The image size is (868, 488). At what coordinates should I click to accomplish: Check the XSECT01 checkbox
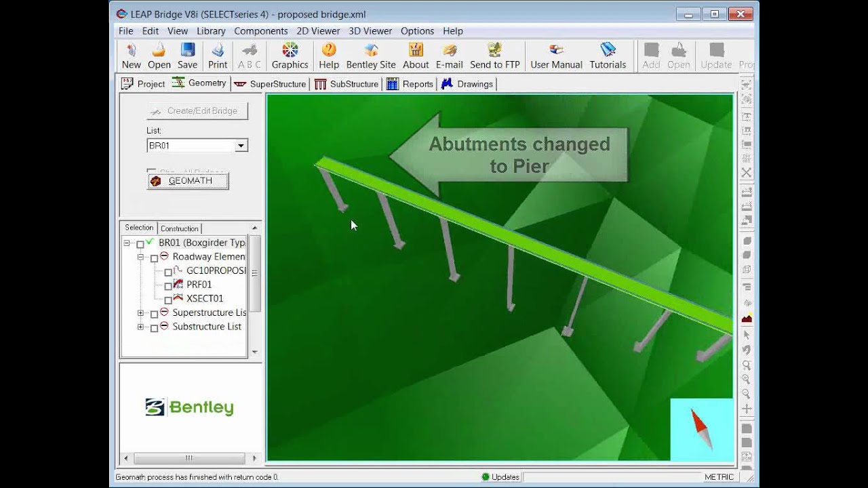pos(168,300)
